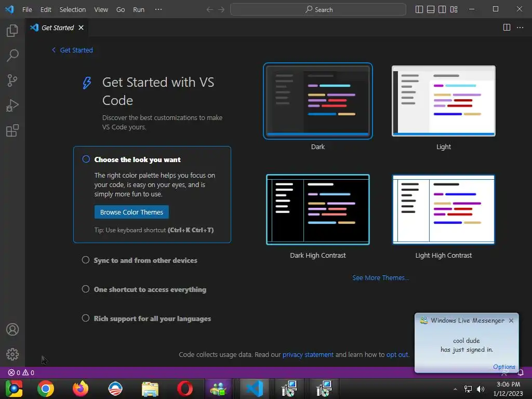Expand 'Sync to and from other devices' step
532x399 pixels.
[145, 260]
